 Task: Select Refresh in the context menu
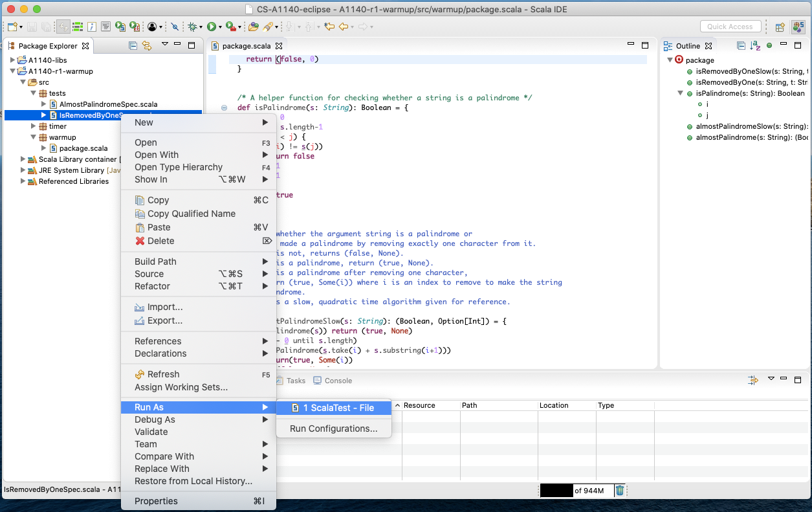click(x=163, y=374)
